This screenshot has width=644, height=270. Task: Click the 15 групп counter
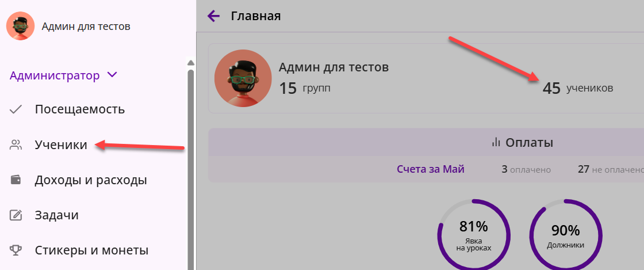pyautogui.click(x=304, y=88)
